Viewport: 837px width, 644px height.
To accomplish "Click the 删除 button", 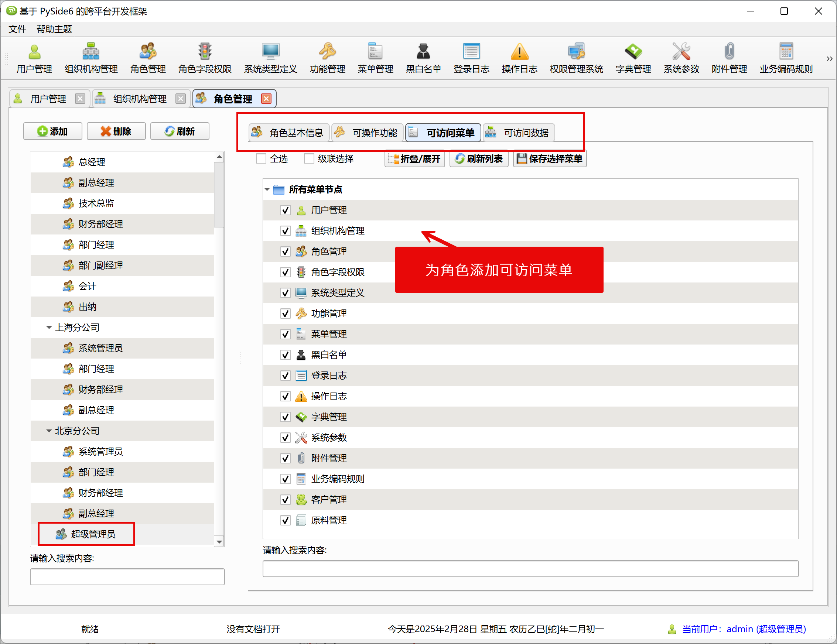I will 116,131.
